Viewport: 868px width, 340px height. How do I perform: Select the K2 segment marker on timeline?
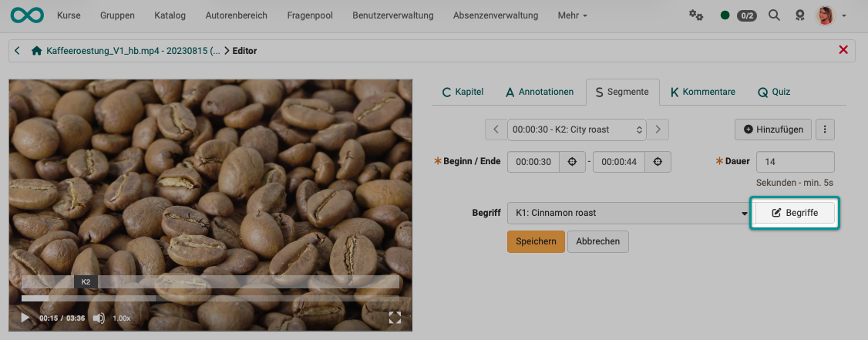point(86,282)
